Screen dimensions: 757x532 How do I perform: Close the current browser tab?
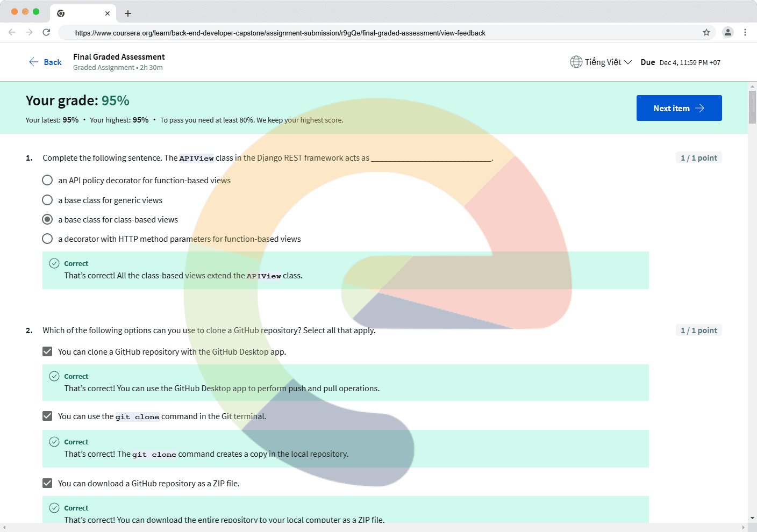coord(108,13)
